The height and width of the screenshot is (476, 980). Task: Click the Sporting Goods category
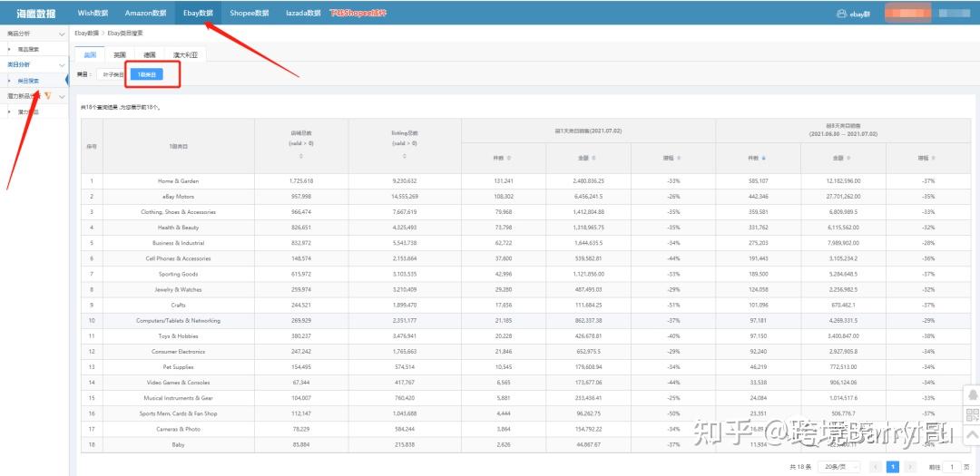[178, 274]
